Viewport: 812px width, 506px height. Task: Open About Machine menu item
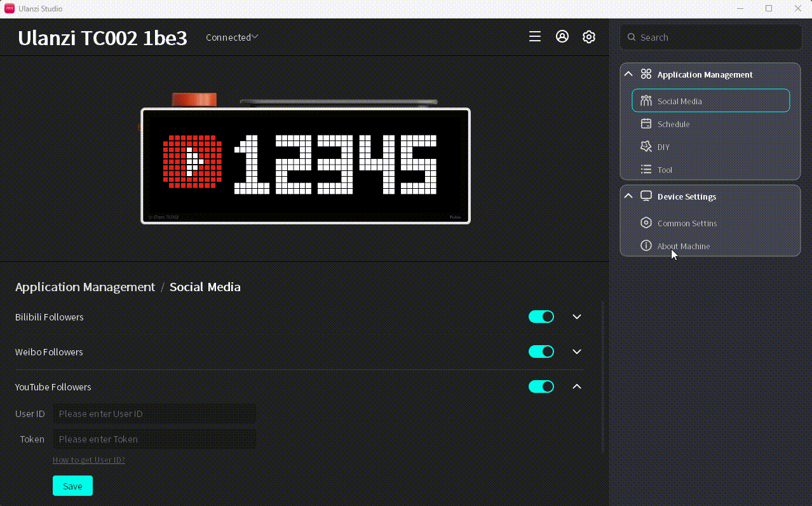click(x=711, y=246)
